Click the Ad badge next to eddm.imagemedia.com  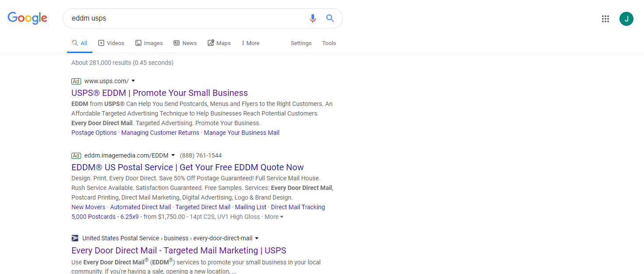point(76,155)
